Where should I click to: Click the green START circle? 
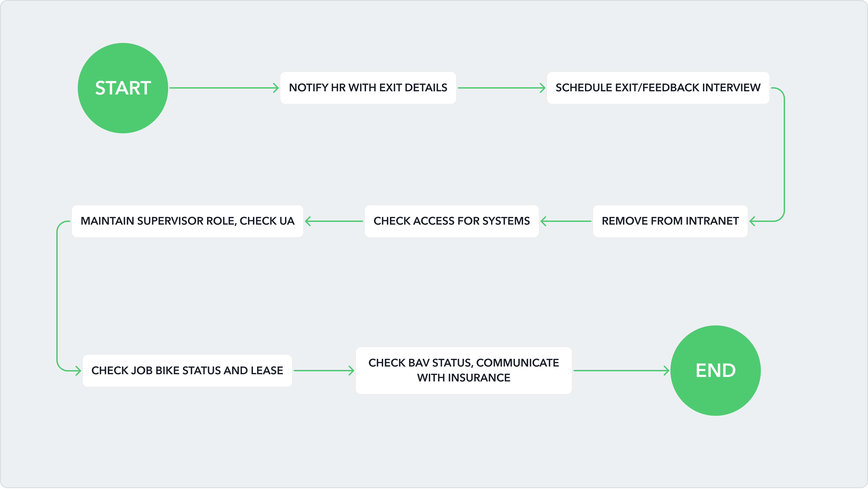[123, 88]
